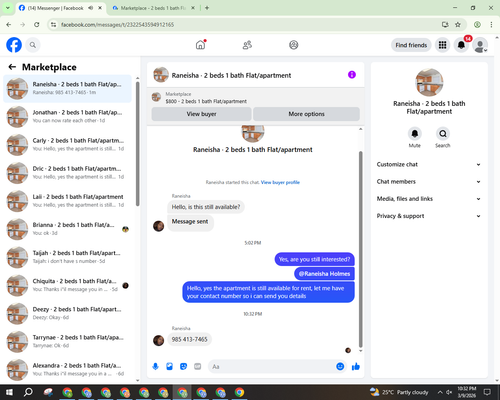Expand Media, files and links section
Screen dimensions: 500x400
429,199
